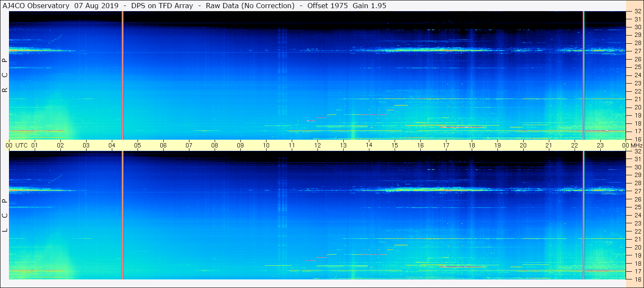Click the 23 hour tick on UTC axis
This screenshot has height=288, width=644.
coord(600,145)
